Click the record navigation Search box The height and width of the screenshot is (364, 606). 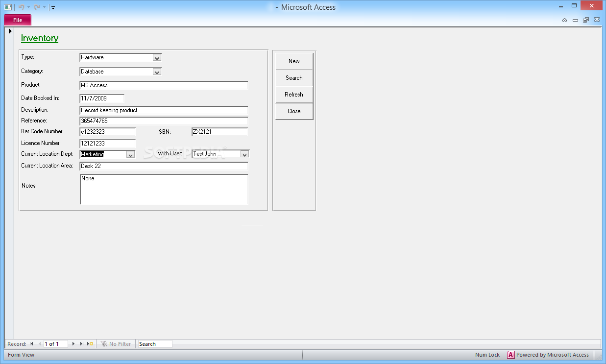[155, 344]
